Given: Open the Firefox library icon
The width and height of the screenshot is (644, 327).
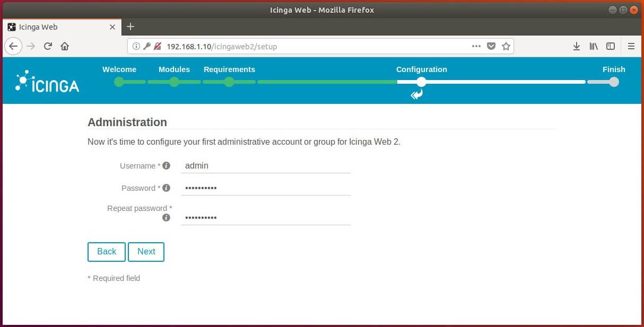Looking at the screenshot, I should click(x=594, y=46).
